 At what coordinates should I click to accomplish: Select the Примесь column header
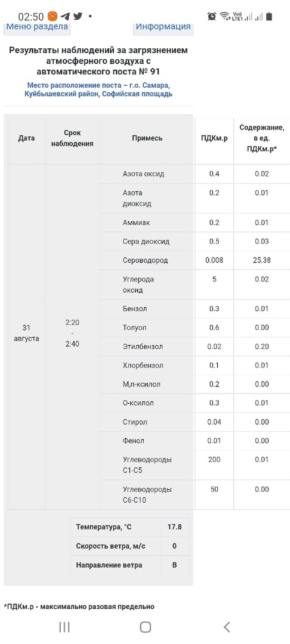pos(147,138)
